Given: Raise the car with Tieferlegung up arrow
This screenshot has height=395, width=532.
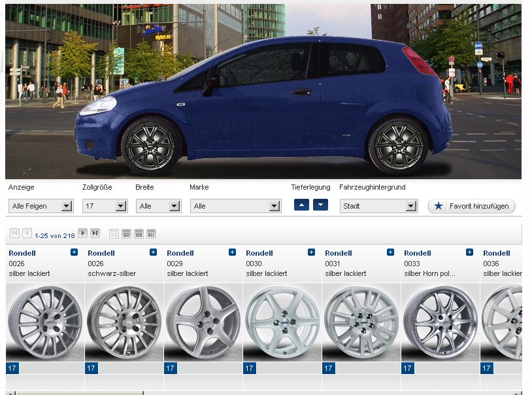Looking at the screenshot, I should pos(301,205).
